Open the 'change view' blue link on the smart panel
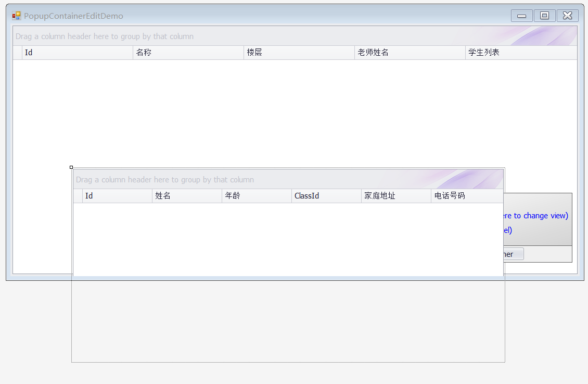Image resolution: width=588 pixels, height=384 pixels. tap(536, 215)
